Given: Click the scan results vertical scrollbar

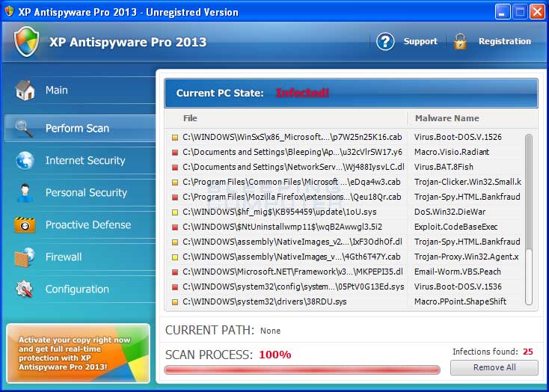Looking at the screenshot, I should pyautogui.click(x=530, y=217).
